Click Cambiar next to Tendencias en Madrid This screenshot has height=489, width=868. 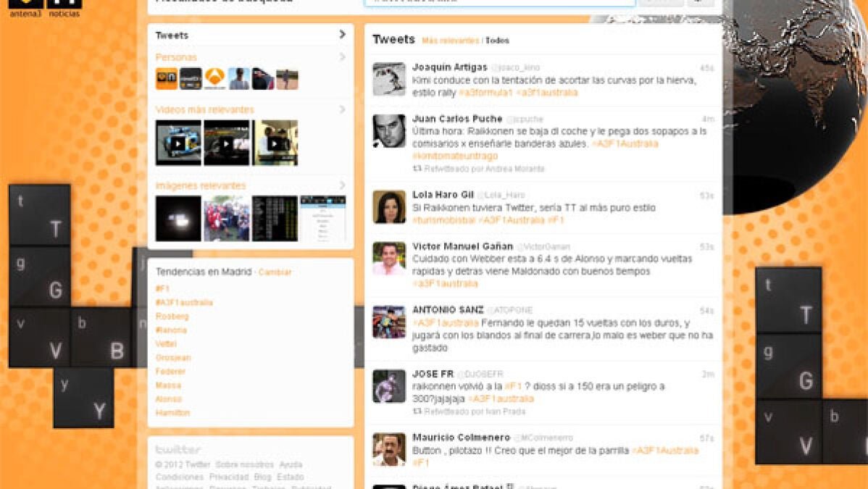(x=275, y=272)
